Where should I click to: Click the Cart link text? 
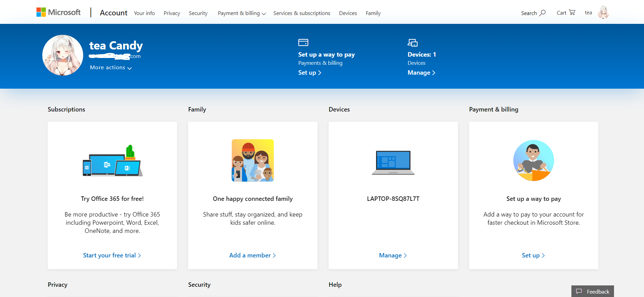(561, 13)
